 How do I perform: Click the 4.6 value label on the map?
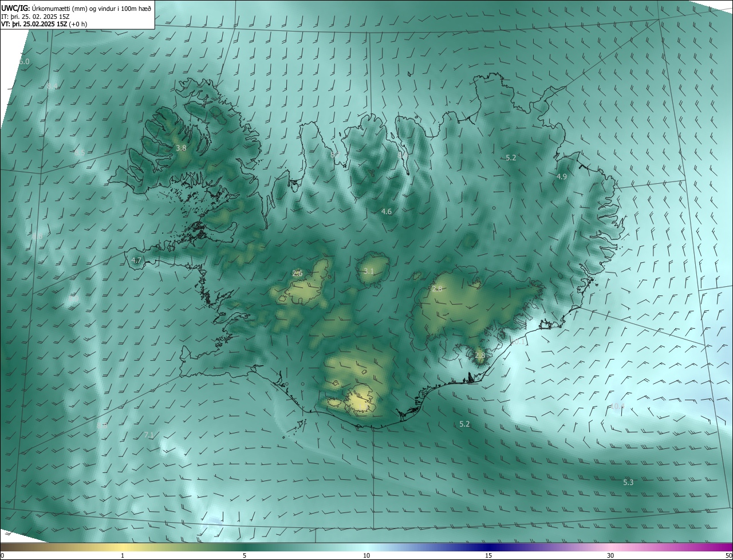pyautogui.click(x=387, y=211)
